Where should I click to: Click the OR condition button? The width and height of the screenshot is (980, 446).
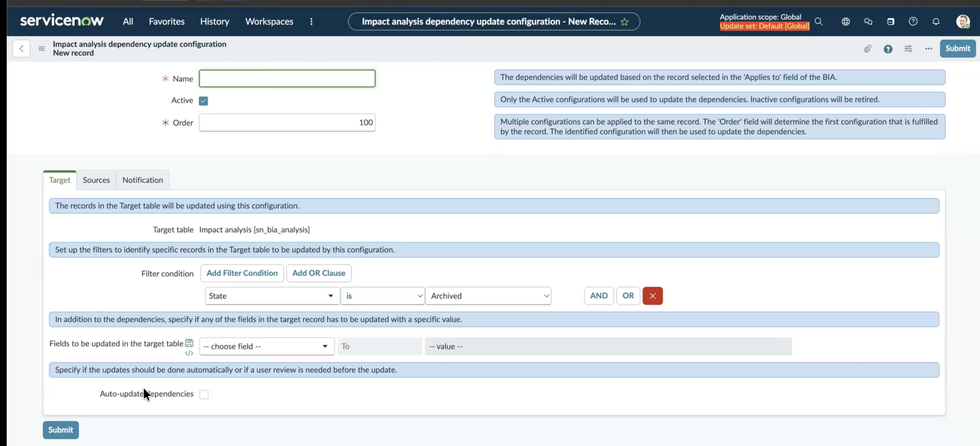click(628, 296)
